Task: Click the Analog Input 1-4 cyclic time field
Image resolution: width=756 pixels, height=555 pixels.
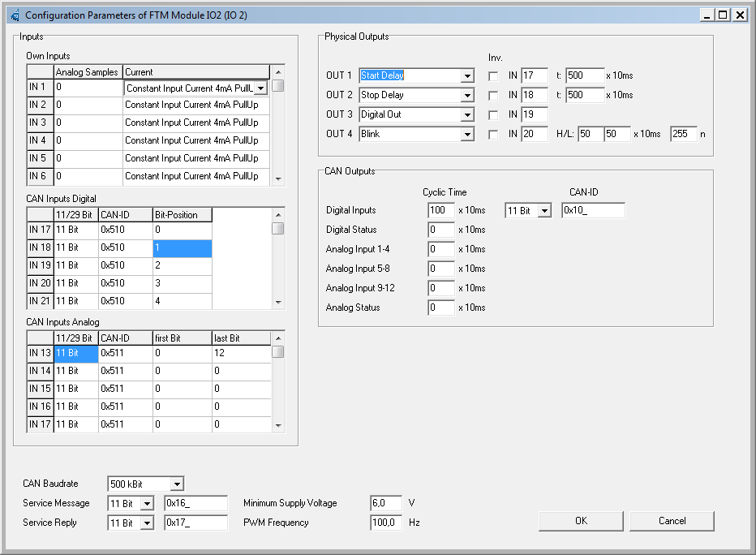Action: pyautogui.click(x=441, y=249)
